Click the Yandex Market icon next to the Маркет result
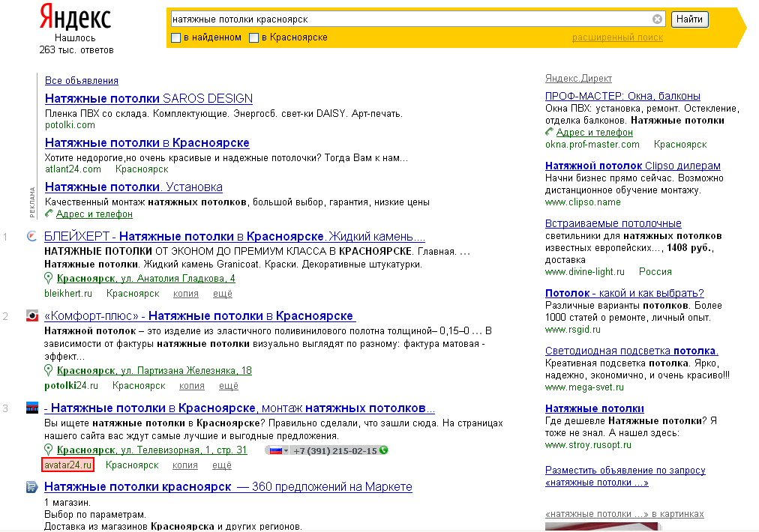759x532 pixels. pyautogui.click(x=31, y=487)
